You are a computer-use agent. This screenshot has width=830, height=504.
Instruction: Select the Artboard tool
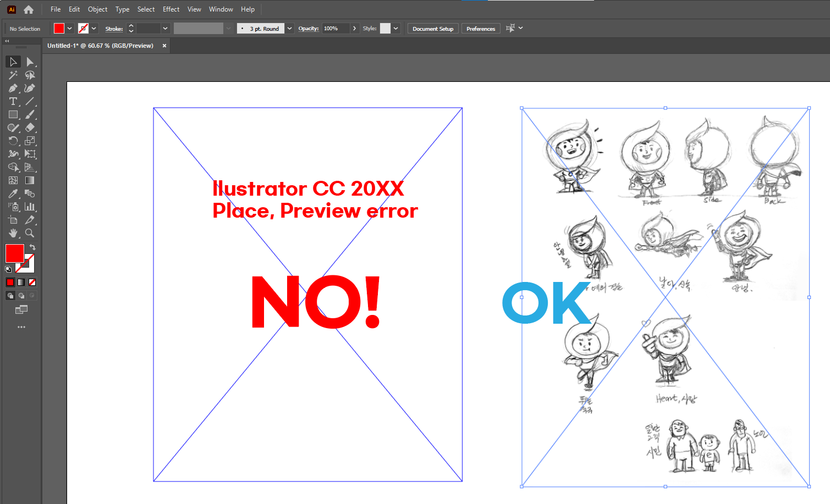13,220
